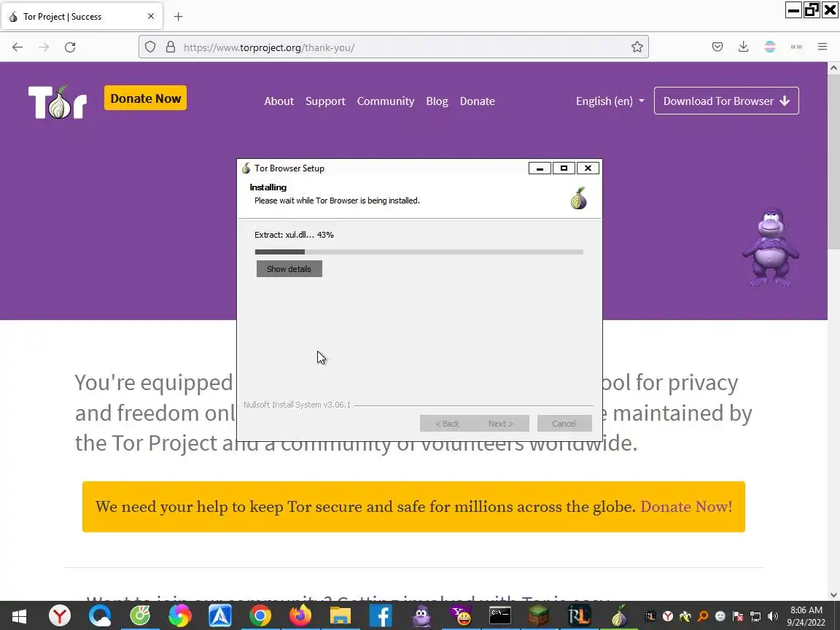Click the volume speaker tray icon
The width and height of the screenshot is (840, 630).
772,616
